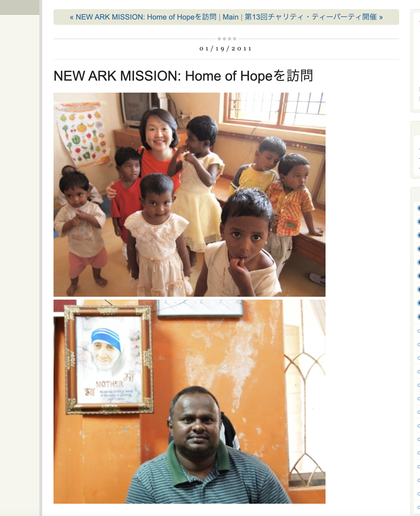Click the Mother Teresa portrait in the second photo
This screenshot has height=516, width=420.
(x=109, y=359)
